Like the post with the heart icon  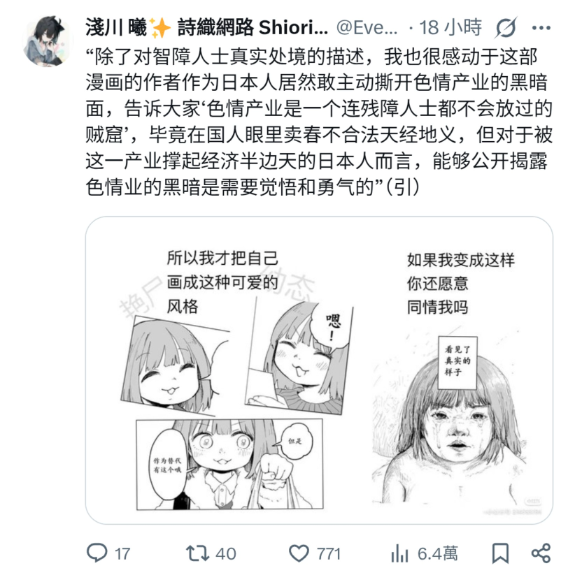click(299, 553)
